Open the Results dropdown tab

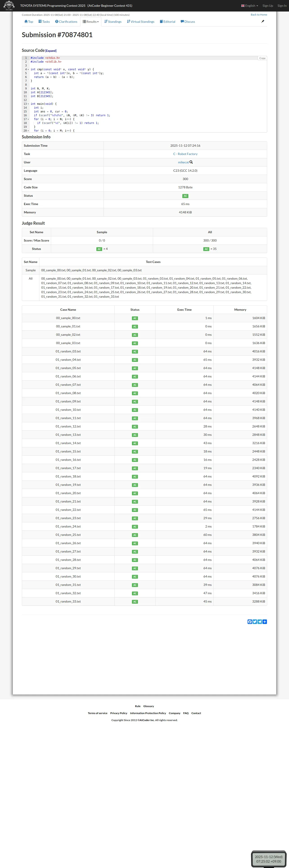[x=91, y=22]
